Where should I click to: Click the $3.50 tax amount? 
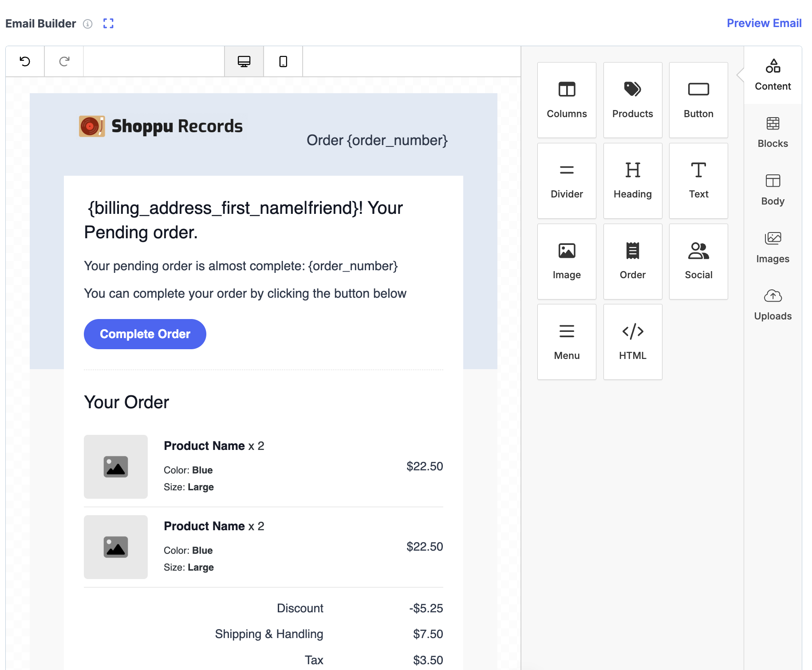click(428, 660)
